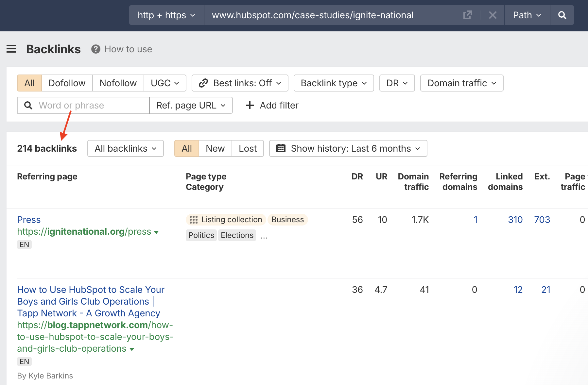Open the hamburger menu beside Backlinks
The height and width of the screenshot is (385, 588).
point(11,49)
